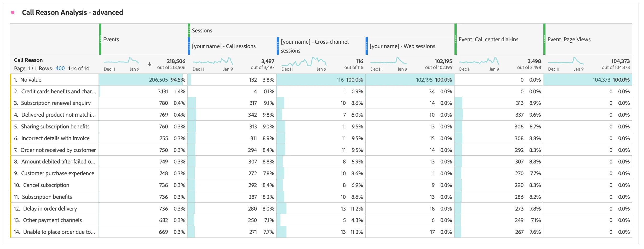Click the Cross-channel sessions sparkline
This screenshot has width=644, height=249.
(x=304, y=61)
